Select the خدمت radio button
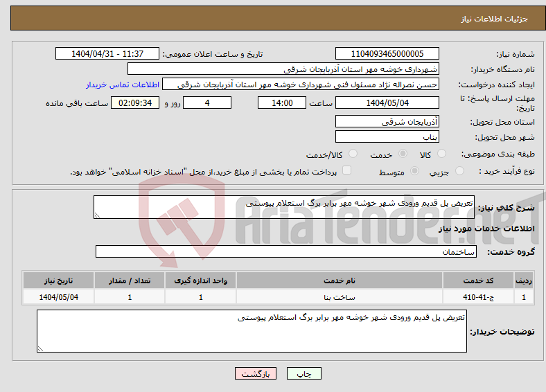This screenshot has width=546, height=392. tap(403, 154)
